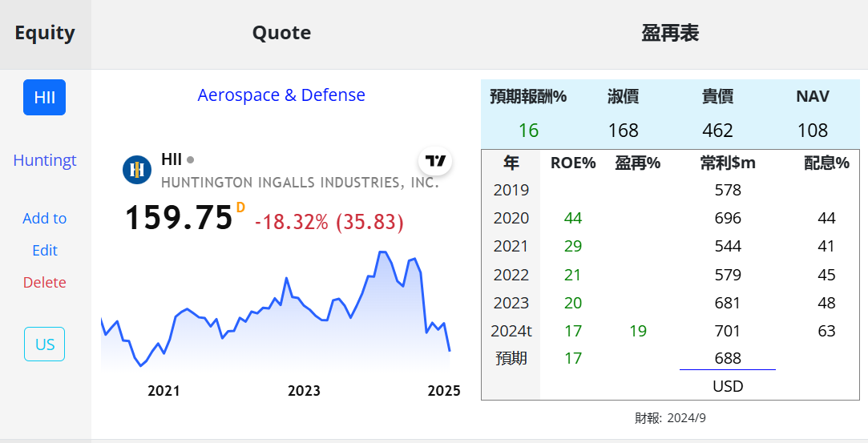Screen dimensions: 868x443
Task: Click the 淑價 value 168
Action: pos(624,131)
